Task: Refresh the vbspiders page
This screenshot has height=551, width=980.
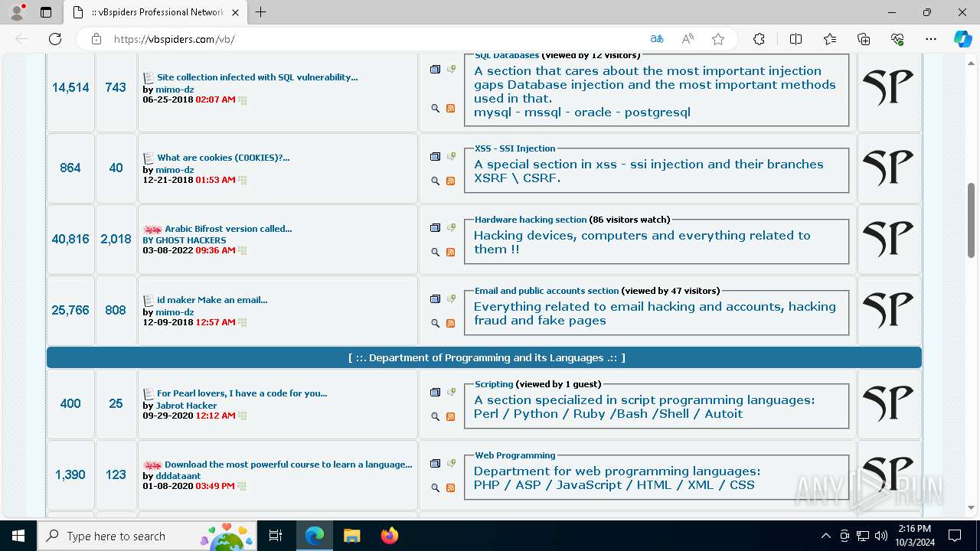Action: coord(55,39)
